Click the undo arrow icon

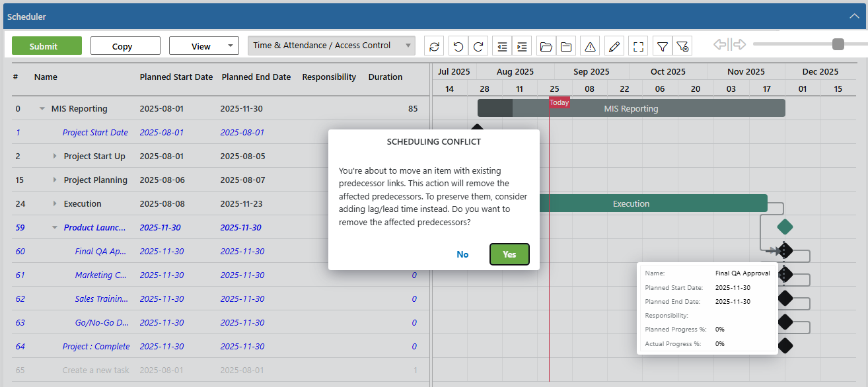click(458, 46)
